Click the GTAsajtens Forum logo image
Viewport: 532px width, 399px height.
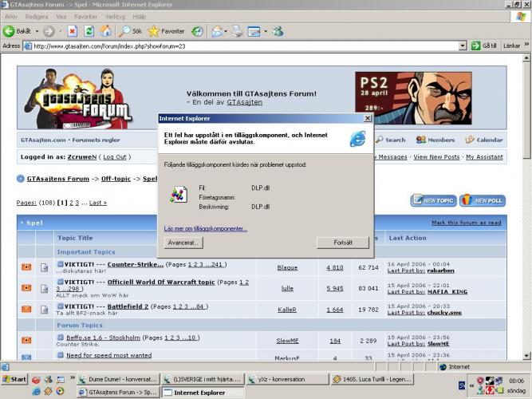coord(79,98)
